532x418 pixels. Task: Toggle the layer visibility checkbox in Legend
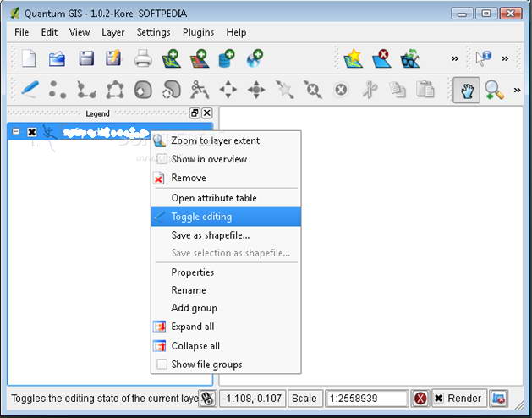[32, 132]
